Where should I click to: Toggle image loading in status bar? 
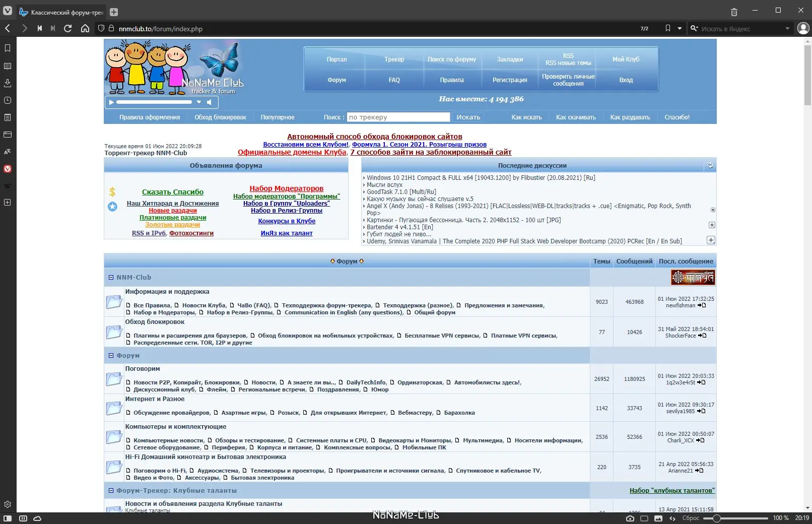tap(658, 518)
